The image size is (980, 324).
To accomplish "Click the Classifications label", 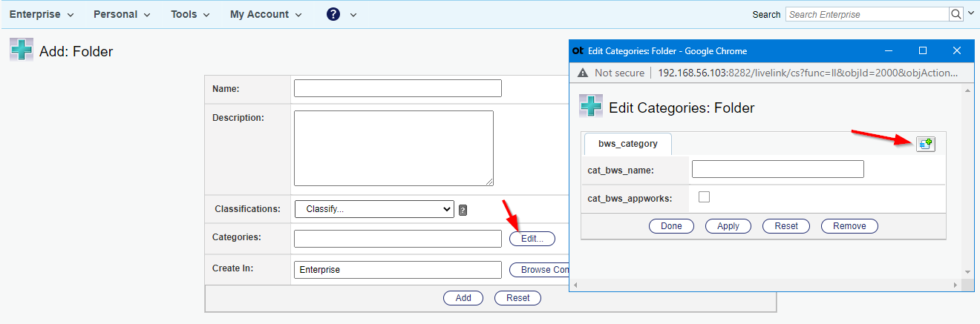I will [247, 209].
